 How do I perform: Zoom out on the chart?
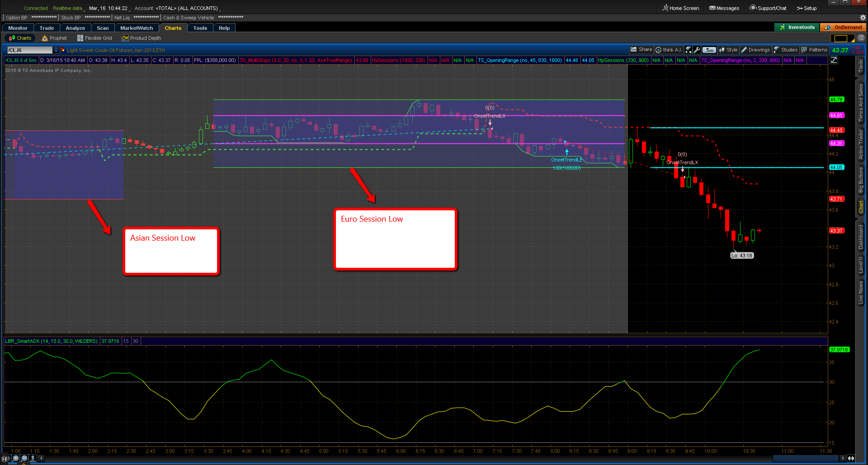click(24, 458)
